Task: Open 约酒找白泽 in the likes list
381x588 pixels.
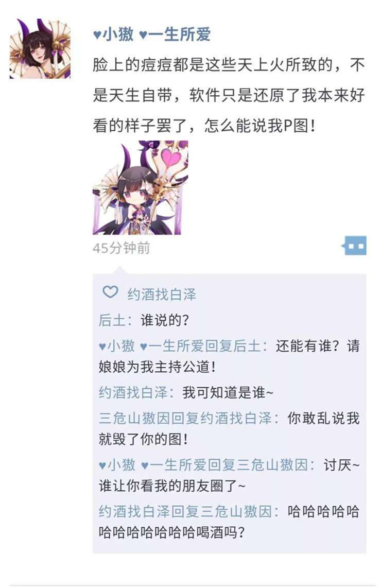Action: [x=162, y=295]
